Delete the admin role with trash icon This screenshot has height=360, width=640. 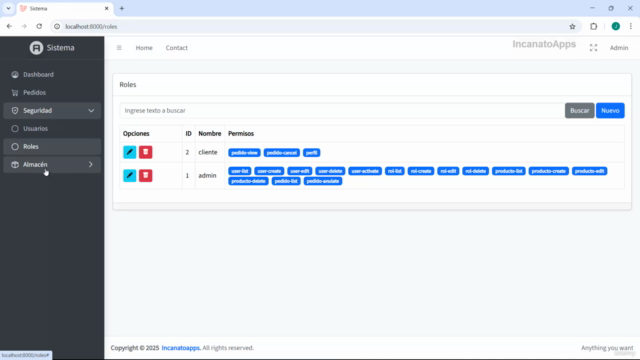point(146,176)
